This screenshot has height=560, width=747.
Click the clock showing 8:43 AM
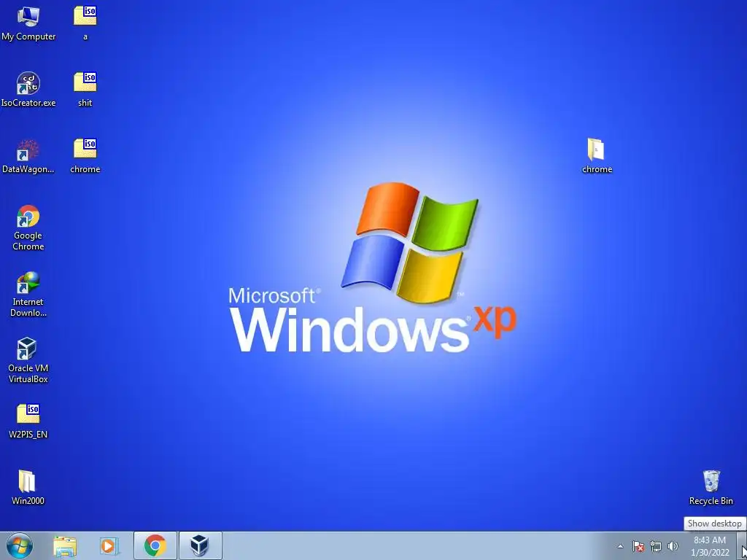click(x=710, y=546)
